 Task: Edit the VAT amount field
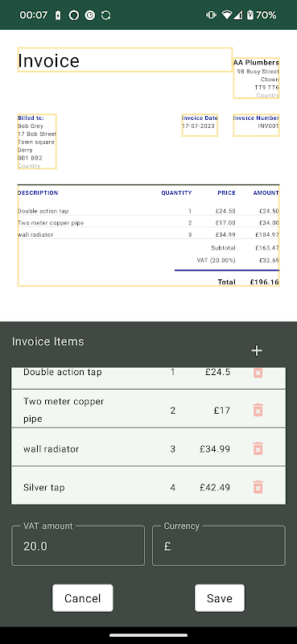(x=78, y=546)
